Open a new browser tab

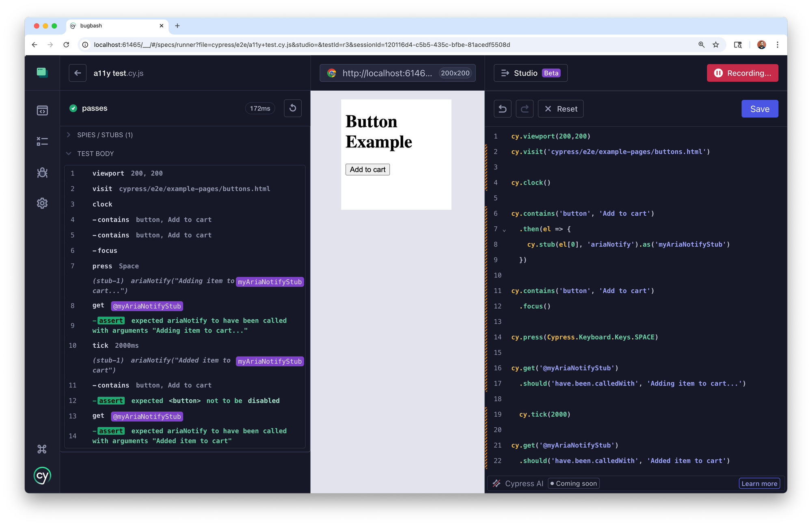[x=177, y=26]
